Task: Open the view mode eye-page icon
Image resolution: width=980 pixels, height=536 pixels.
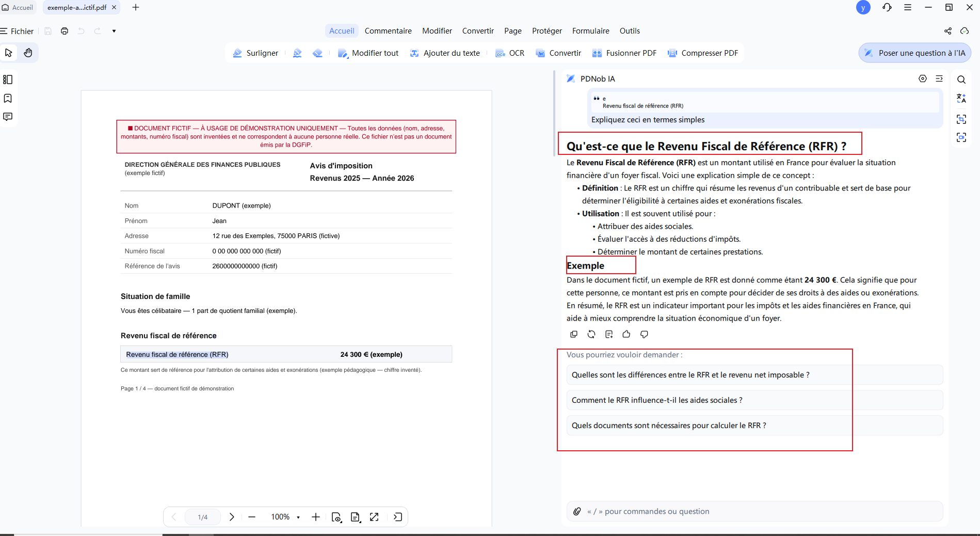Action: click(336, 517)
